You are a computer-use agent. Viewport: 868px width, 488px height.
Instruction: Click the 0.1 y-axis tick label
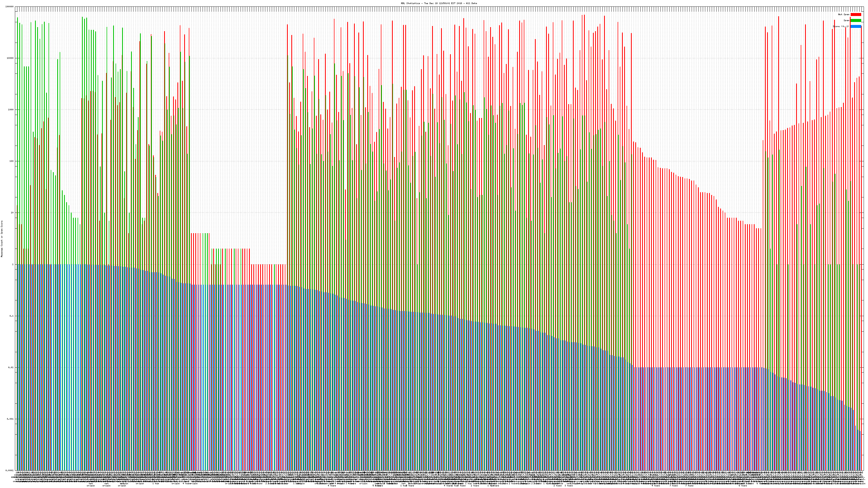click(12, 316)
